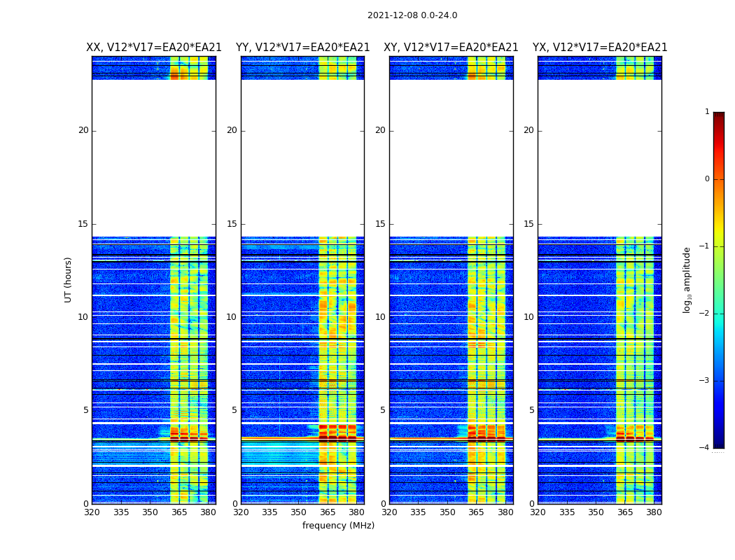Image resolution: width=735 pixels, height=560 pixels.
Task: Click the date title 2021-12-08 0.0-24.0
Action: pos(412,15)
